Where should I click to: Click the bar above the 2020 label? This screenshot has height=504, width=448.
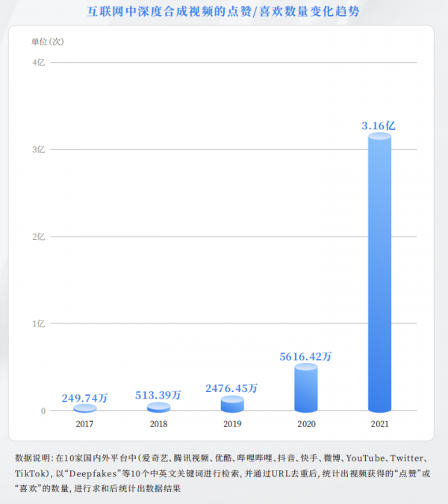coord(306,388)
